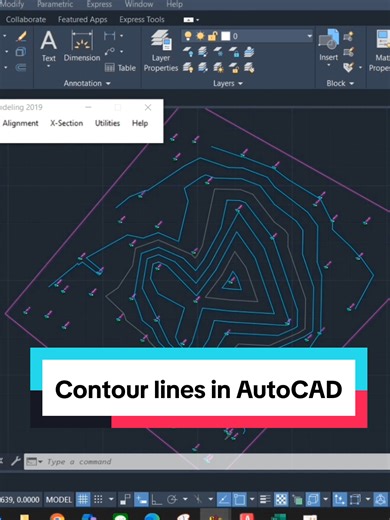Select the Offset tool icon
Screen dimensions: 390x520
click(21, 68)
